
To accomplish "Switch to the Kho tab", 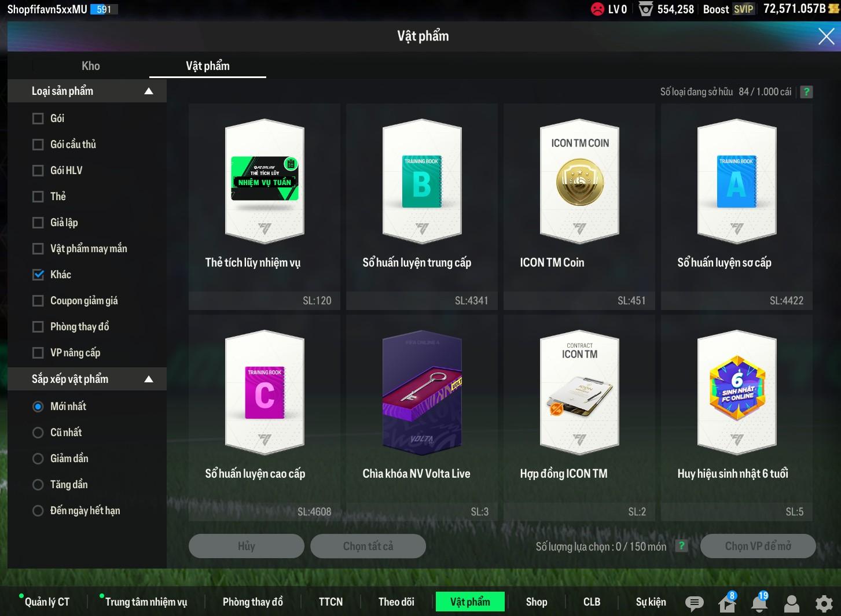I will click(91, 66).
